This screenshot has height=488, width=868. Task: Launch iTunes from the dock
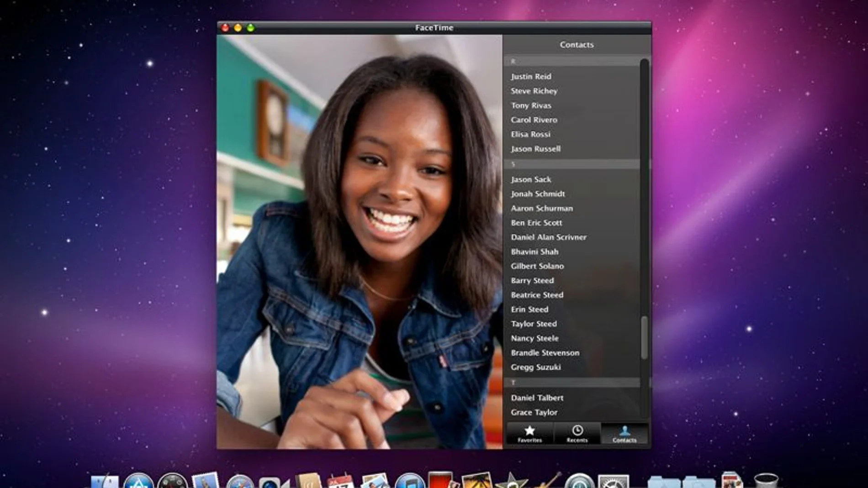click(x=410, y=481)
